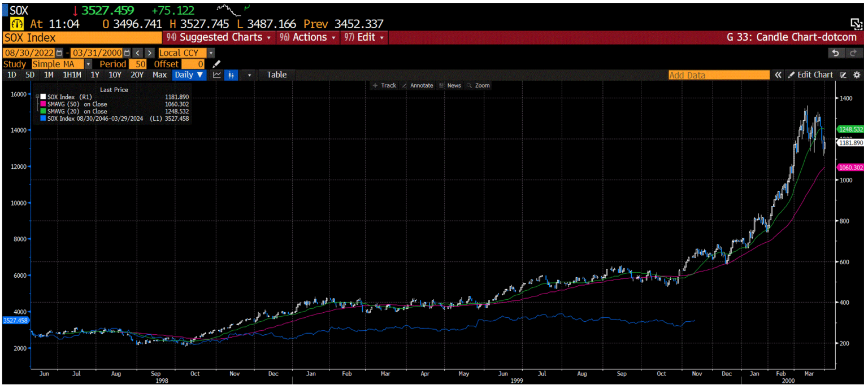
Task: Open the Daily interval dropdown
Action: [x=189, y=75]
